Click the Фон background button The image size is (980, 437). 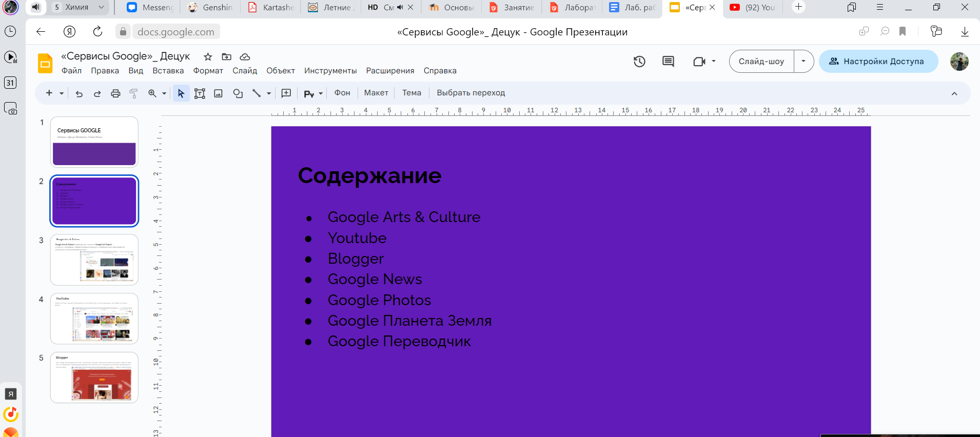click(342, 93)
